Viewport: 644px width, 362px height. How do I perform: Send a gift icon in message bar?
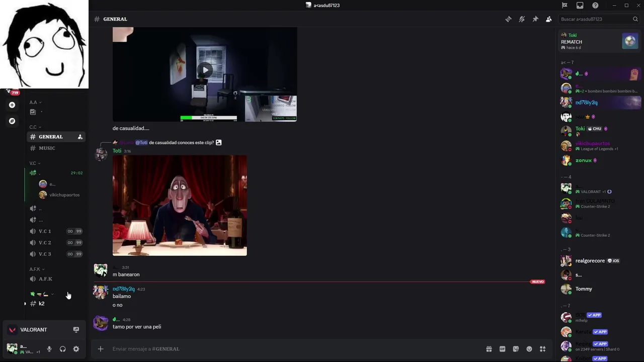pyautogui.click(x=489, y=349)
